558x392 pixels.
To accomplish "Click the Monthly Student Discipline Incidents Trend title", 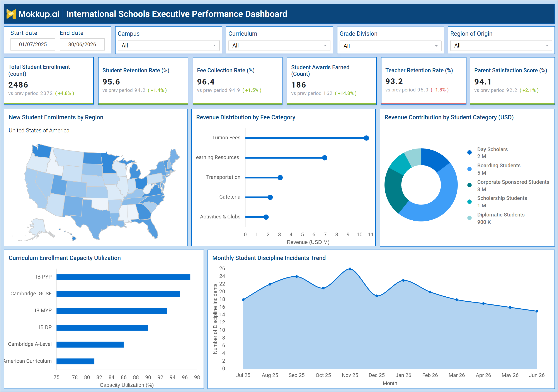I will click(x=269, y=258).
